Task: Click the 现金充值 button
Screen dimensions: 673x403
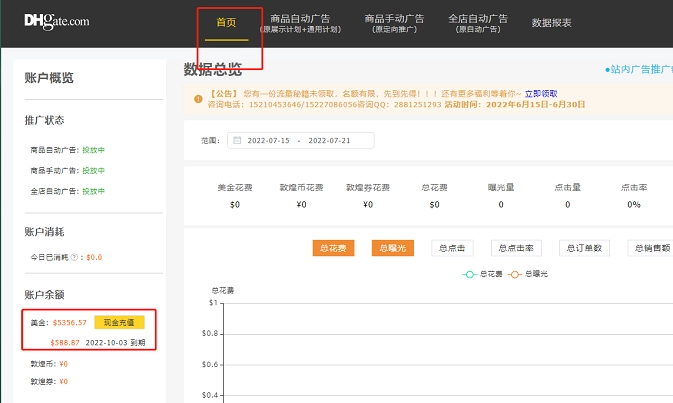Action: (x=119, y=322)
